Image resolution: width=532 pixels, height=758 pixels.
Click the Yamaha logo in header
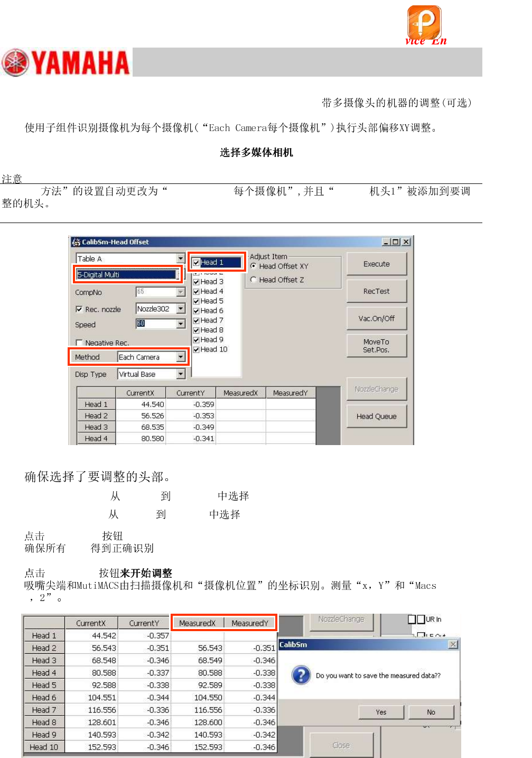pos(66,62)
